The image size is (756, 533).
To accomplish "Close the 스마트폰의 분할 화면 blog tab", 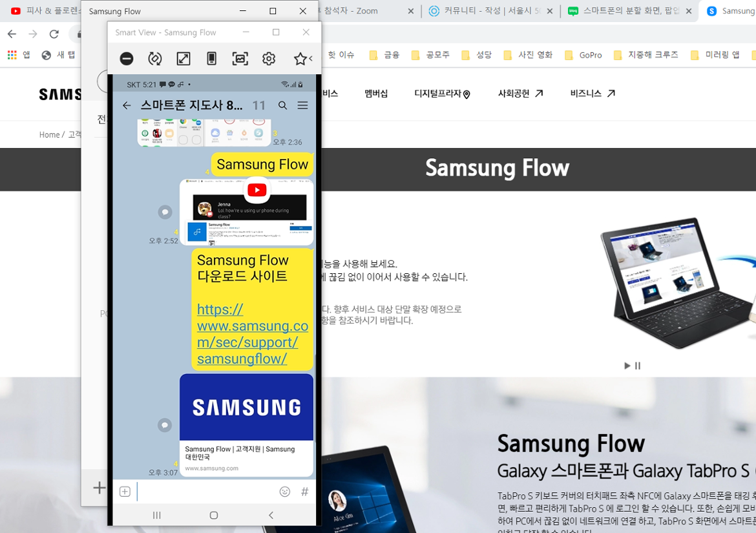I will 689,10.
